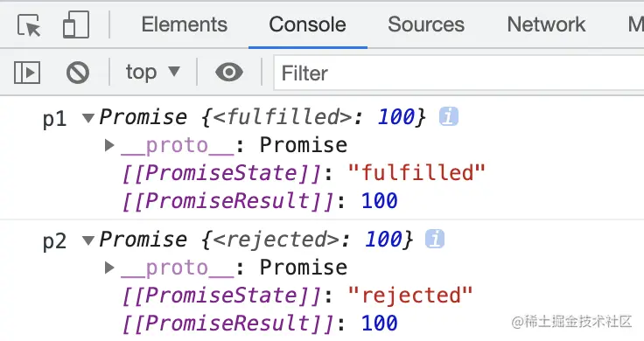Select the Console tab
This screenshot has width=644, height=341.
click(x=308, y=24)
